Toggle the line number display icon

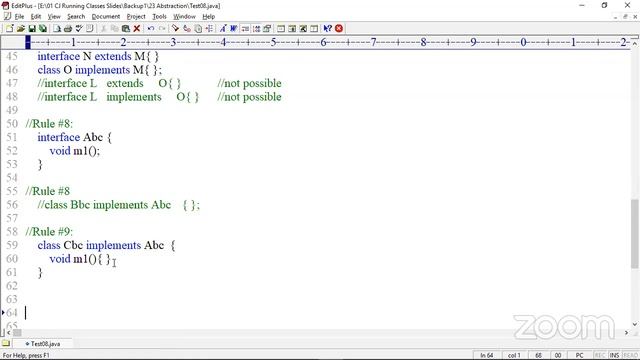tap(245, 28)
